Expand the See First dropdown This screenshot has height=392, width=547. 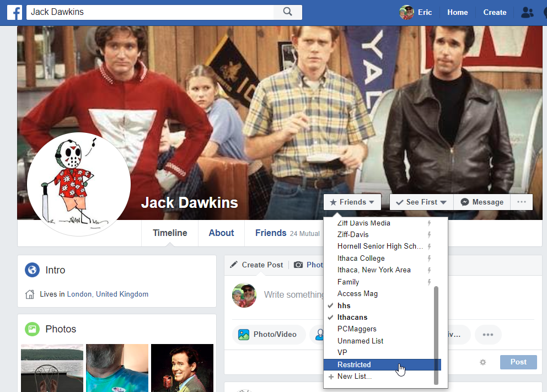point(421,202)
